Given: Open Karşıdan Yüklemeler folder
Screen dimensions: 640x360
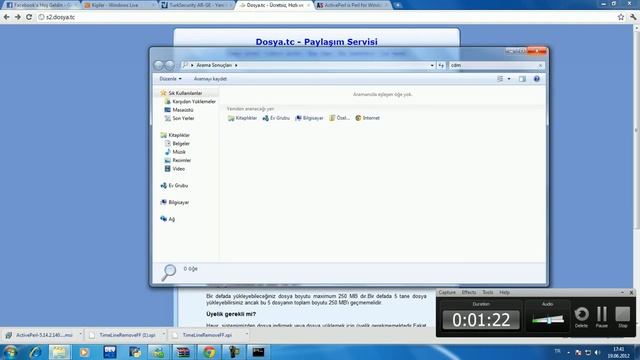Looking at the screenshot, I should click(190, 102).
